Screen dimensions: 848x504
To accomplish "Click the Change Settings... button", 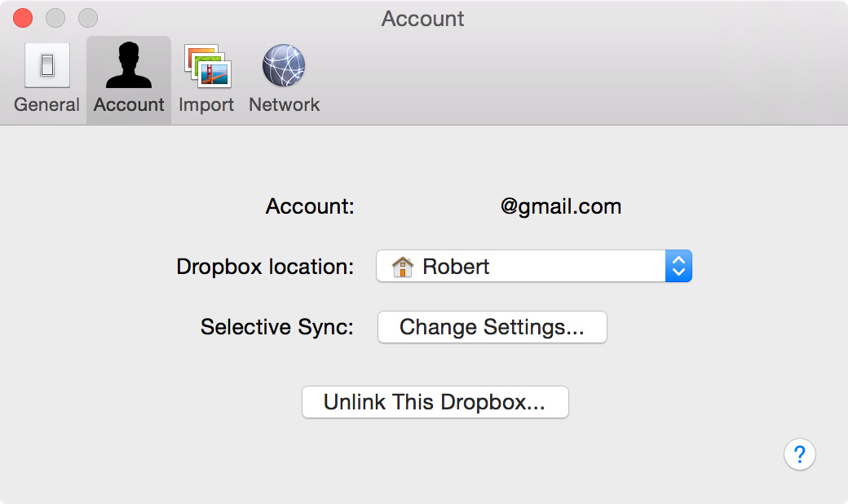I will coord(492,327).
